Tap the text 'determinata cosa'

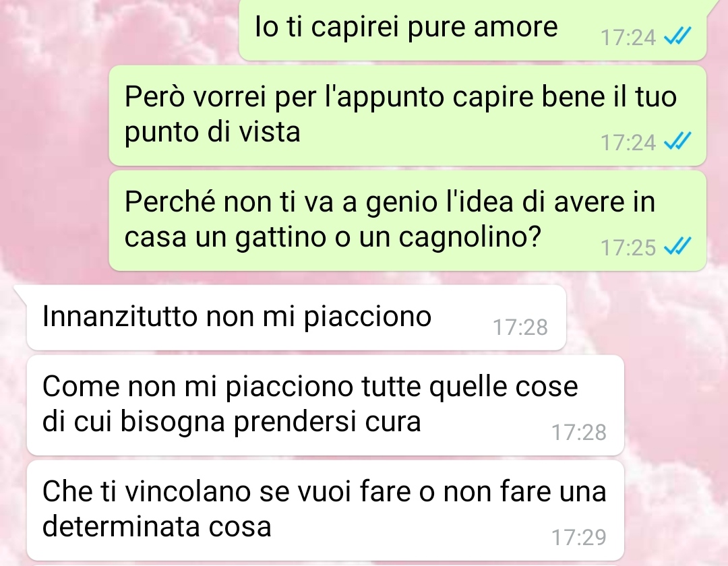[x=157, y=527]
